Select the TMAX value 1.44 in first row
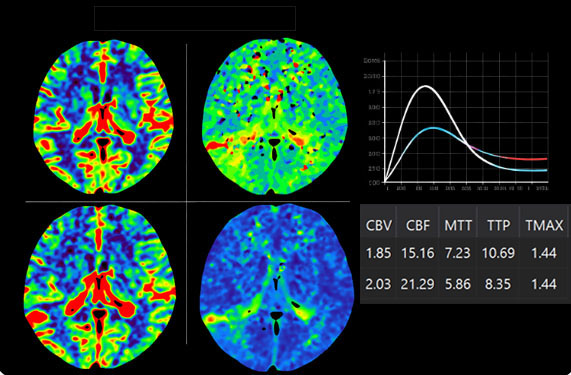Screen dimensions: 571x375 [x=544, y=253]
